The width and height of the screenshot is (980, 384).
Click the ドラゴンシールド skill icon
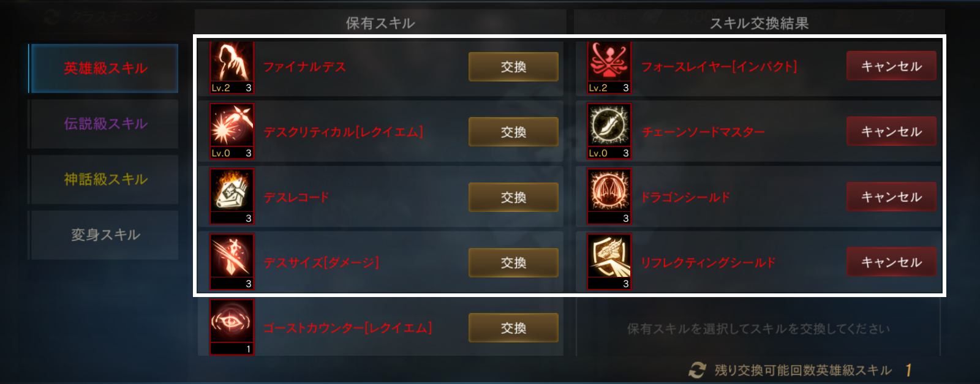609,197
